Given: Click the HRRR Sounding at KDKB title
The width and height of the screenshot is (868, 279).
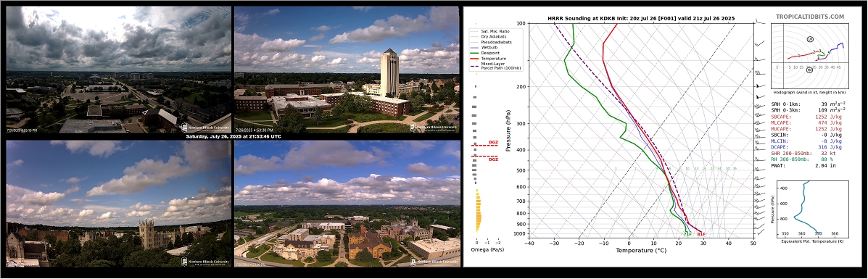Looking at the screenshot, I should [x=641, y=18].
